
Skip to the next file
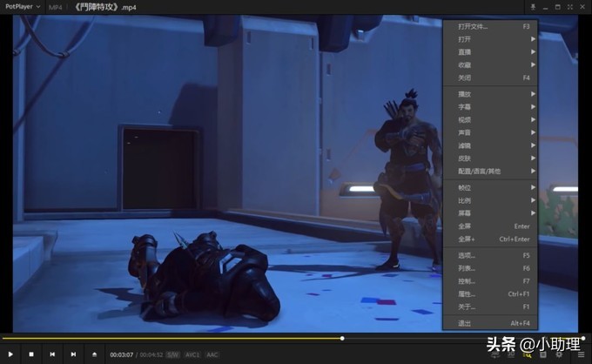coord(73,354)
